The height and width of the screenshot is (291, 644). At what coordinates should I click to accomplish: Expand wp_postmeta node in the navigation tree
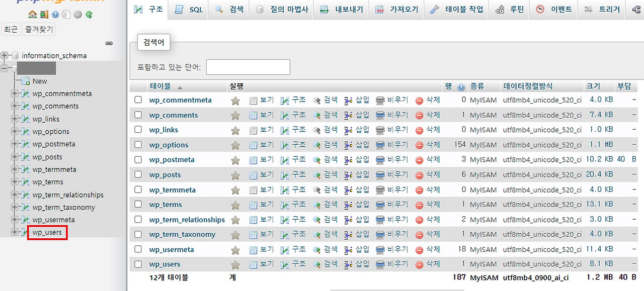[x=15, y=144]
